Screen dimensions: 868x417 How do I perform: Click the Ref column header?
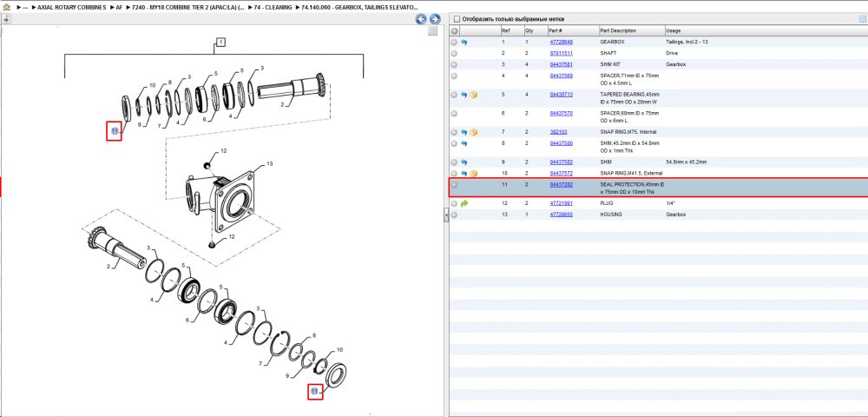(511, 31)
